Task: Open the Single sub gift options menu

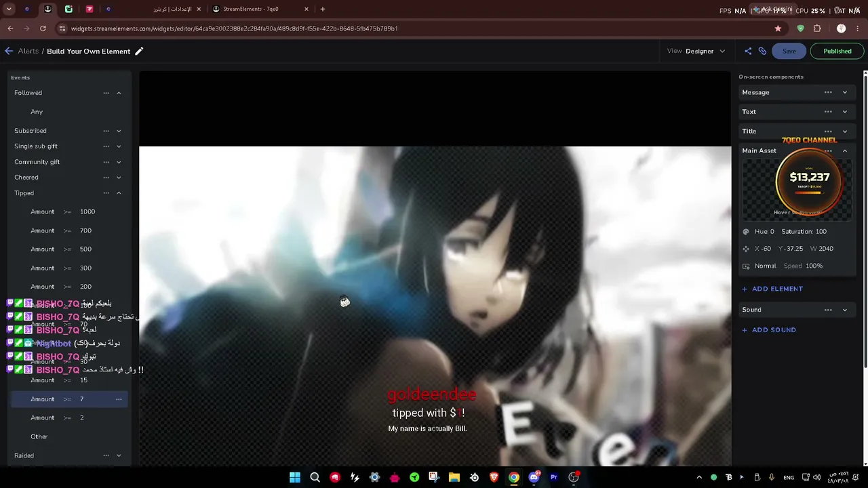Action: (x=106, y=146)
